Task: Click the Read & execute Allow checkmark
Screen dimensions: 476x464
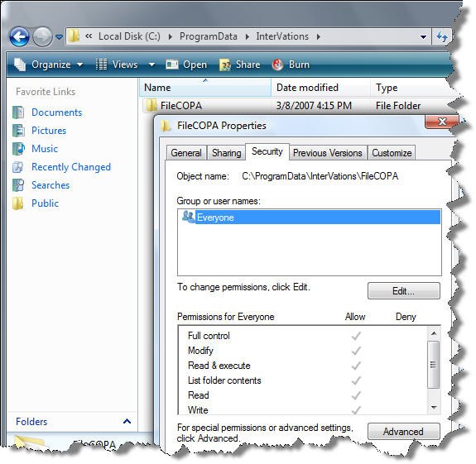Action: pos(356,366)
